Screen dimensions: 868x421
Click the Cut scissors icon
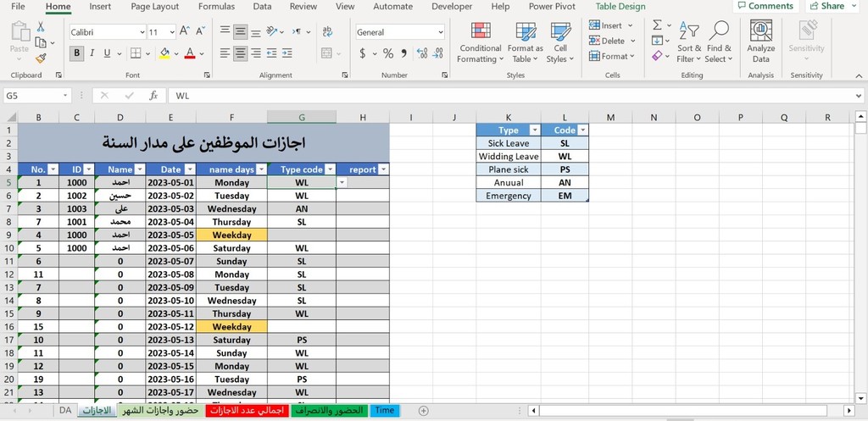[41, 26]
